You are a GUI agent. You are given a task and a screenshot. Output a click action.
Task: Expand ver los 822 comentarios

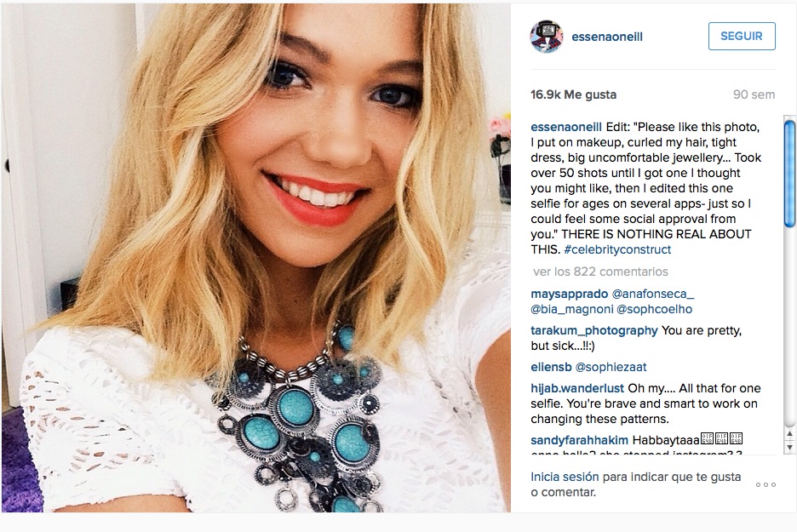click(x=600, y=272)
